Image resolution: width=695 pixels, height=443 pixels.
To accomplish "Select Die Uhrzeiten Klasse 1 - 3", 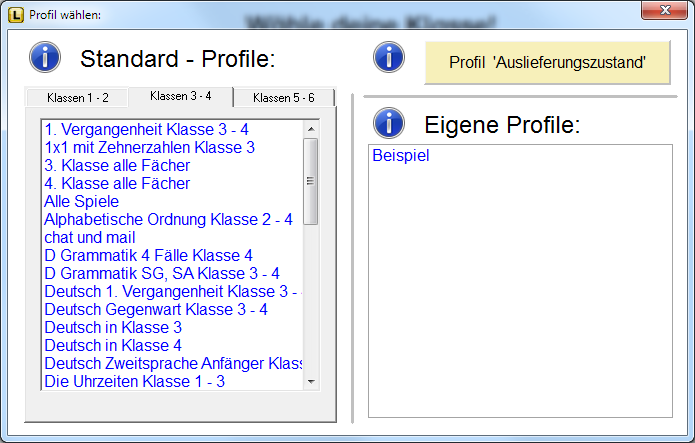I will coord(134,381).
